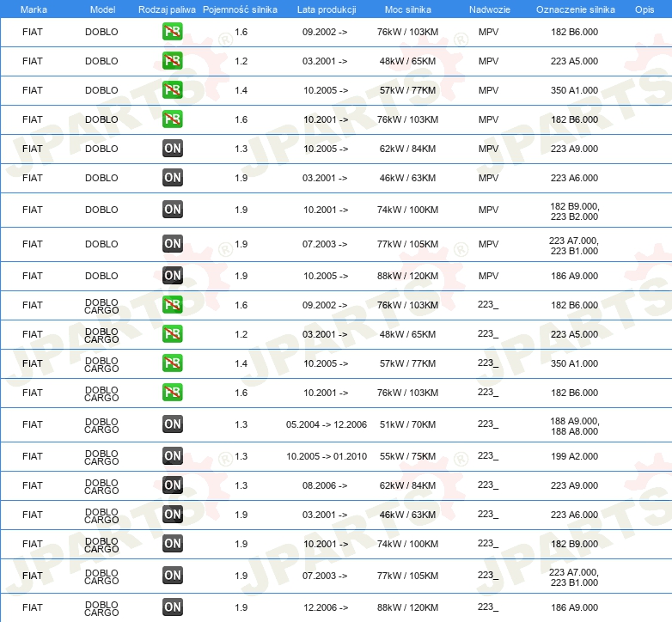Viewport: 672px width, 622px height.
Task: Click diesel ON icon in Doblo Cargo 74kW row
Action: coord(172,543)
